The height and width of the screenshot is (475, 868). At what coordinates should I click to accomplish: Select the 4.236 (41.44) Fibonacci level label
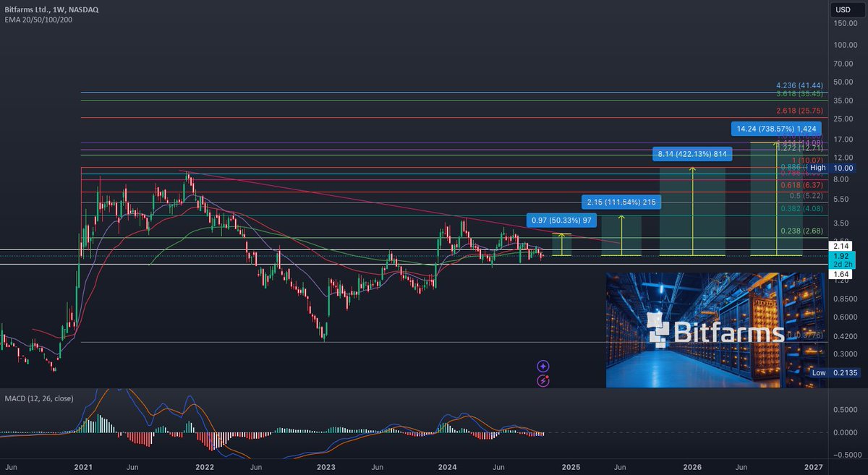(x=800, y=85)
